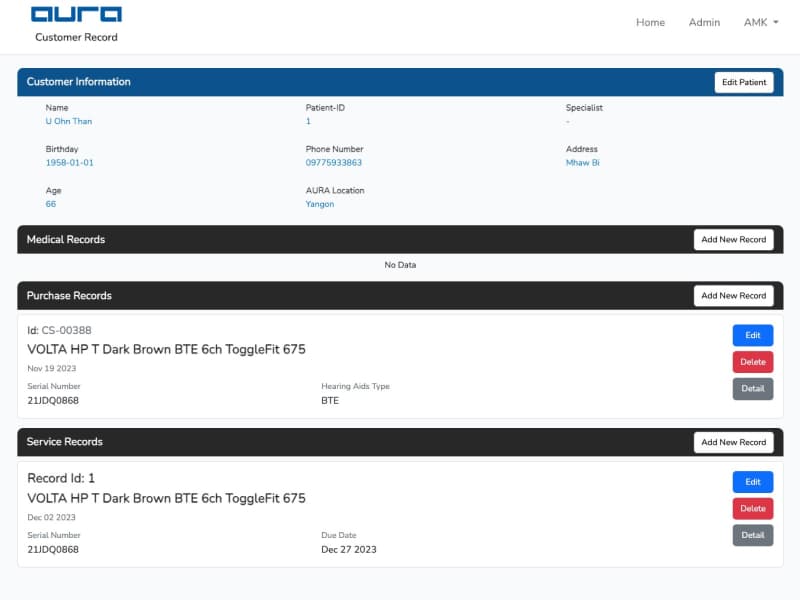Go to the Home menu item
Viewport: 800px width, 600px height.
coord(650,22)
